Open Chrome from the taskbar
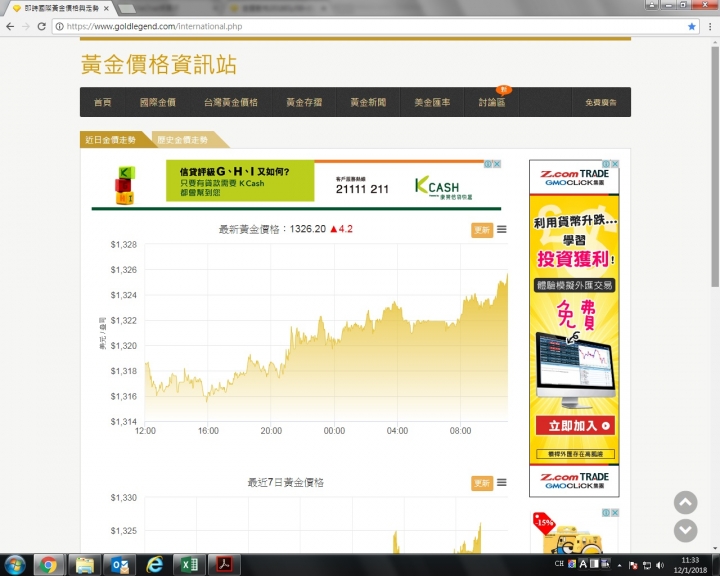Viewport: 720px width, 576px height. click(x=48, y=565)
